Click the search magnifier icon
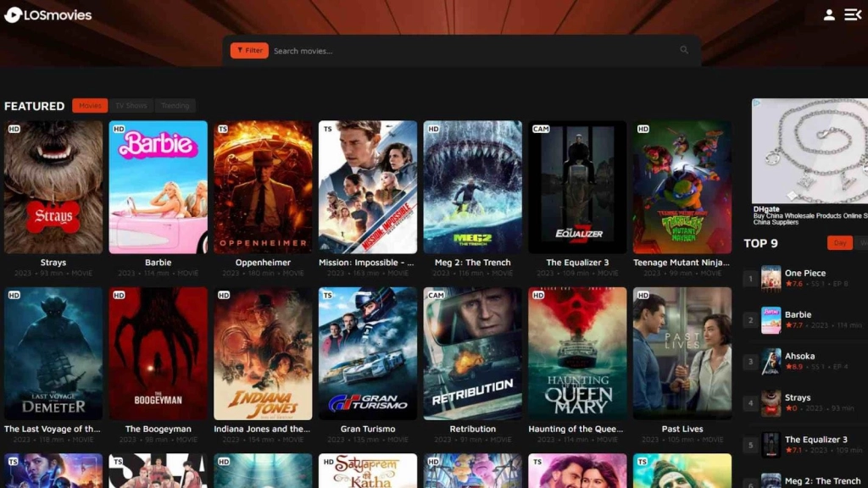This screenshot has width=868, height=488. click(x=684, y=50)
